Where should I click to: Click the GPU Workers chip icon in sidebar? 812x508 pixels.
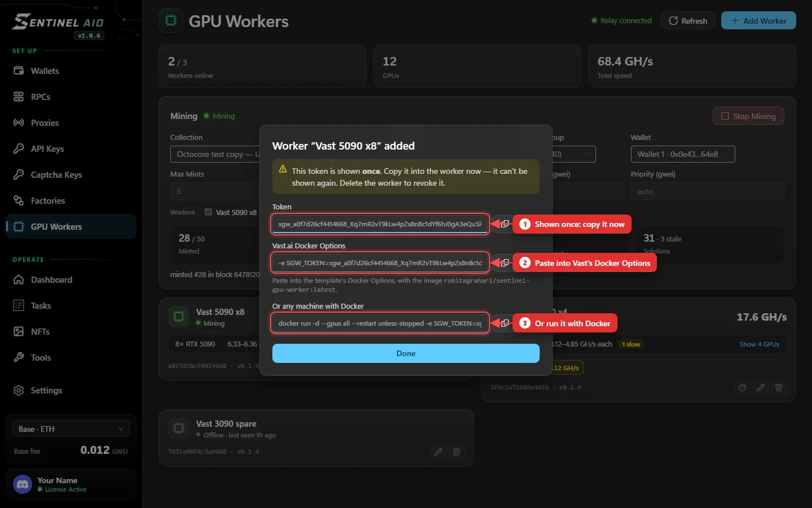19,226
